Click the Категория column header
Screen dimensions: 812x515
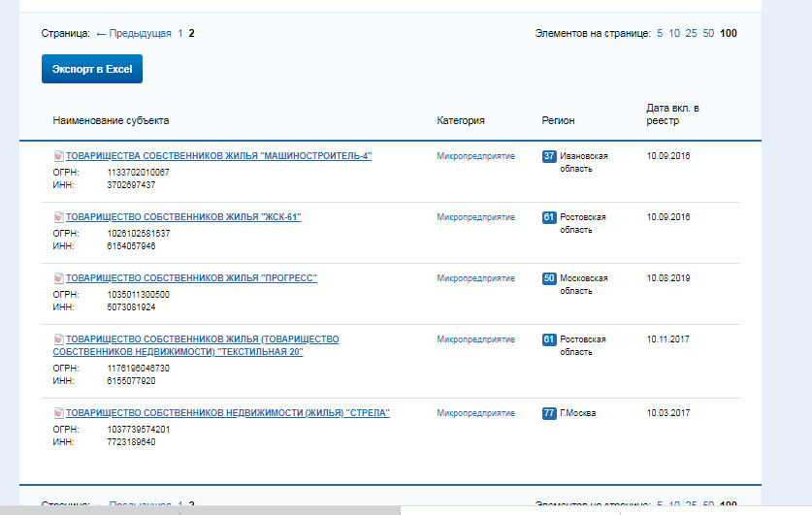[461, 120]
